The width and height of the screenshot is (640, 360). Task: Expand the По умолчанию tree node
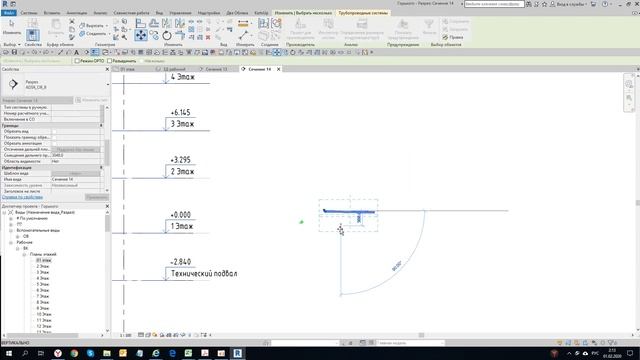pyautogui.click(x=11, y=218)
